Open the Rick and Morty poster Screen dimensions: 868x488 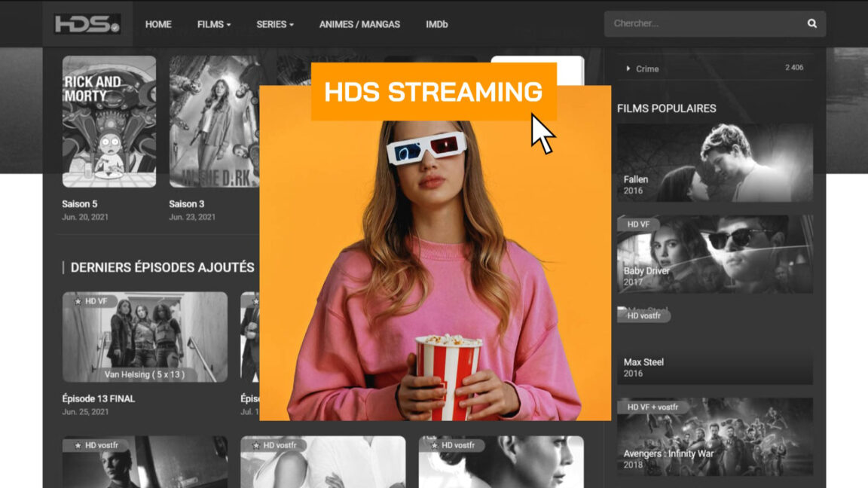coord(109,121)
